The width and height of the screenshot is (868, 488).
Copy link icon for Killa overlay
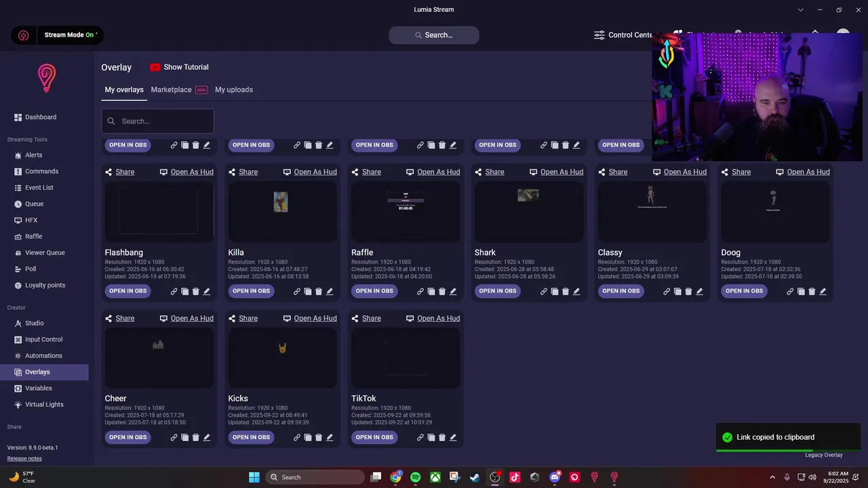pyautogui.click(x=297, y=291)
